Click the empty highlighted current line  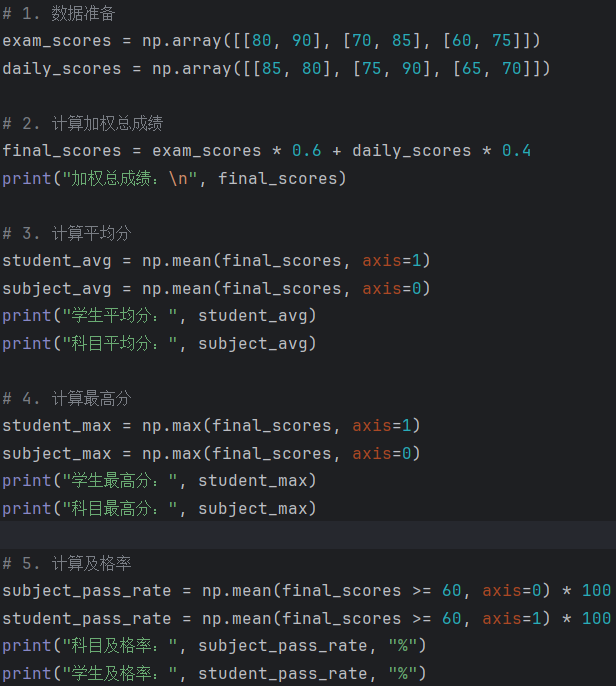308,535
